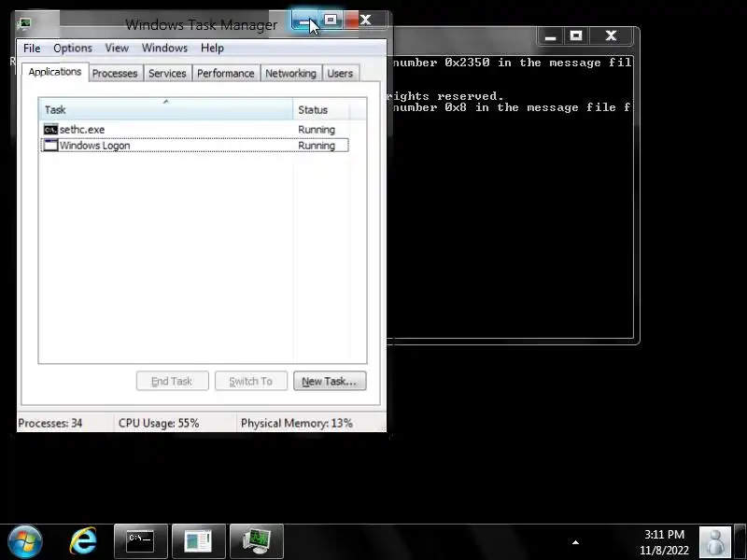747x560 pixels.
Task: Minimize the Windows Task Manager window
Action: click(x=304, y=20)
